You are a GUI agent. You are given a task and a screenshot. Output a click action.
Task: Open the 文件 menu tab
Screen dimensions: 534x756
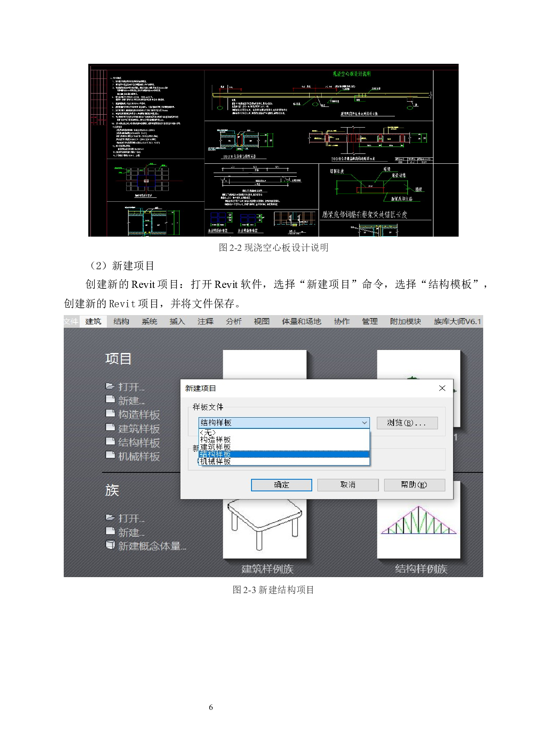click(71, 322)
